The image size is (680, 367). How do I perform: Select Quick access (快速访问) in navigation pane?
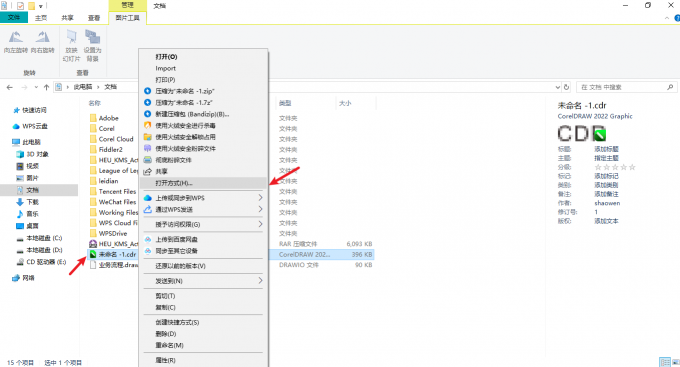pyautogui.click(x=34, y=110)
